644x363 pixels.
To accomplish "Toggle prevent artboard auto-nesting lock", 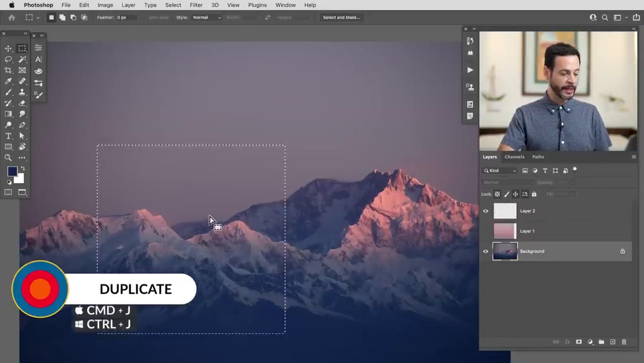I will (524, 194).
